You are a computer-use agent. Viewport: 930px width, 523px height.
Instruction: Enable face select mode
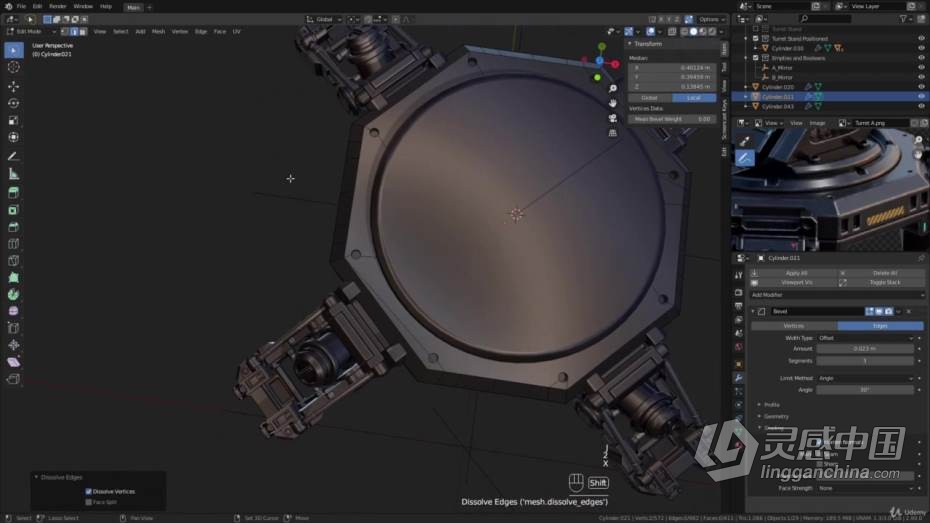click(x=83, y=31)
